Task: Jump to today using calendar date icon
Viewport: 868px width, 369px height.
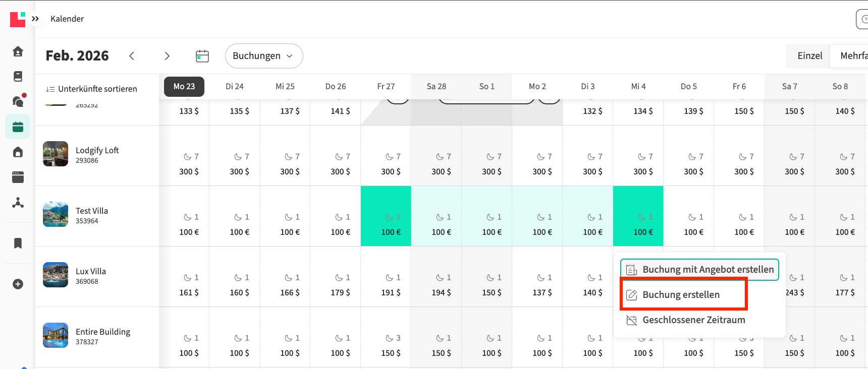Action: [x=202, y=56]
